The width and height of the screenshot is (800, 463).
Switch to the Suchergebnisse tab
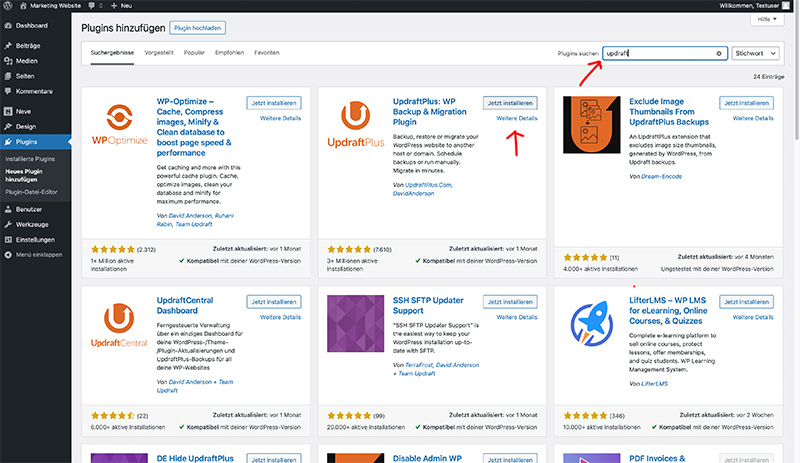[x=112, y=53]
